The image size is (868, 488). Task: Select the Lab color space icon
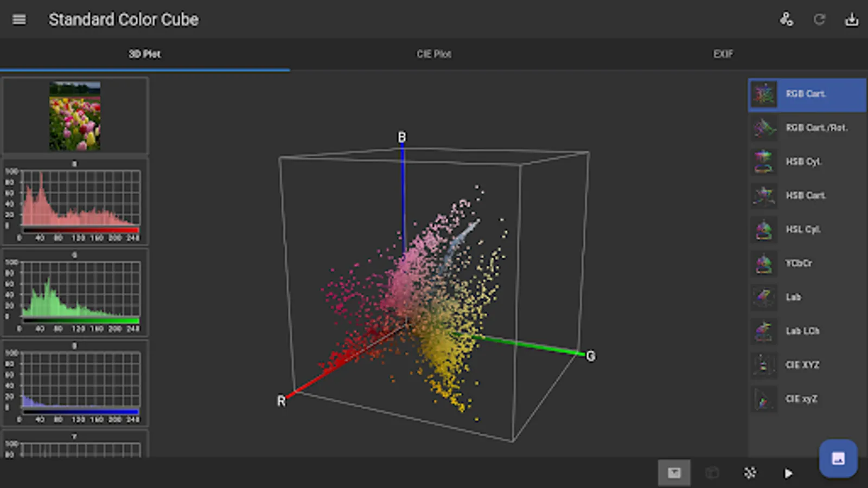[x=764, y=297]
